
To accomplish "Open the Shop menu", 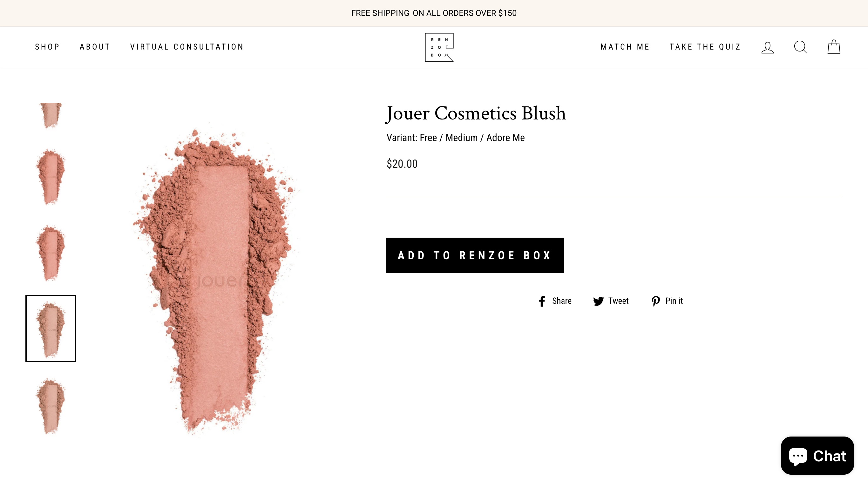I will pyautogui.click(x=47, y=47).
